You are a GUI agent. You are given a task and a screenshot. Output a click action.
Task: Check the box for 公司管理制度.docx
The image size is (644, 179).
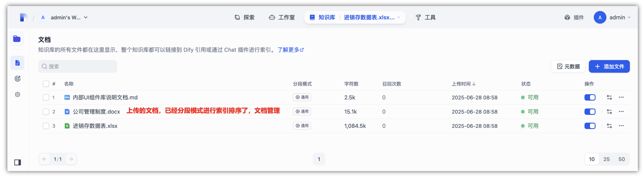click(x=46, y=112)
